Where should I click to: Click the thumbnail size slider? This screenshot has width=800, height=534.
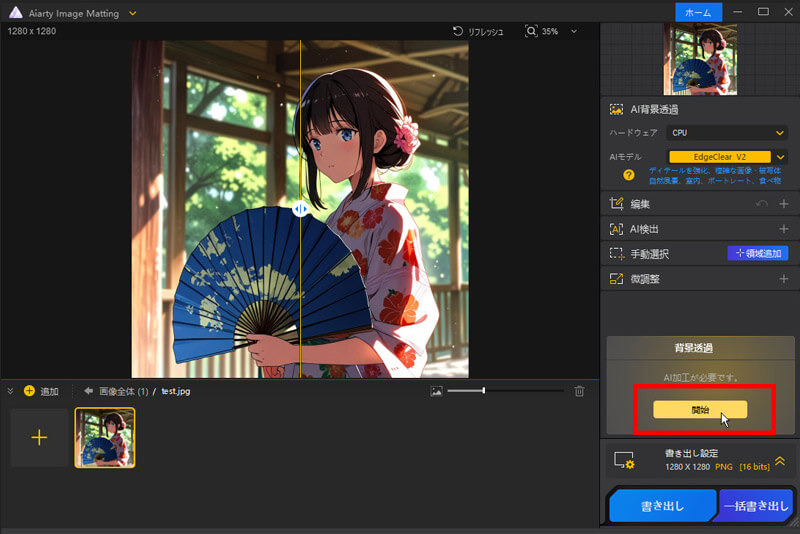[505, 391]
